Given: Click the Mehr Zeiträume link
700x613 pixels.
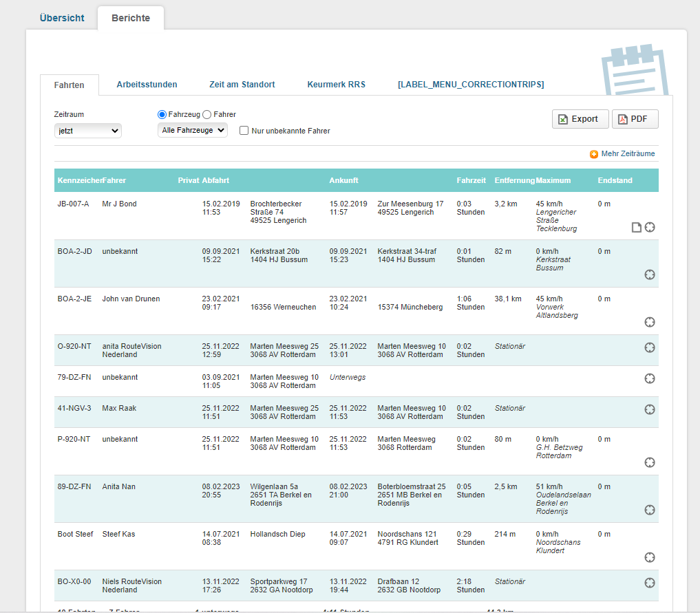Looking at the screenshot, I should (628, 154).
